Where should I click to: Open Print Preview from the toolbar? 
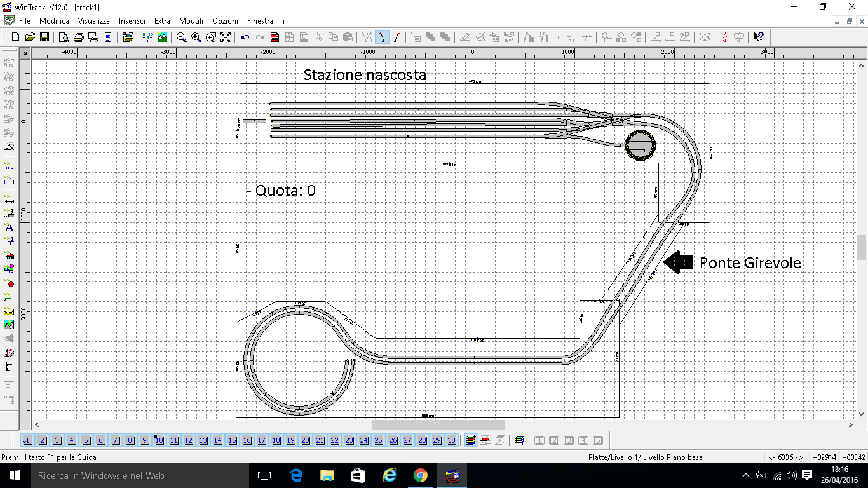[x=64, y=37]
